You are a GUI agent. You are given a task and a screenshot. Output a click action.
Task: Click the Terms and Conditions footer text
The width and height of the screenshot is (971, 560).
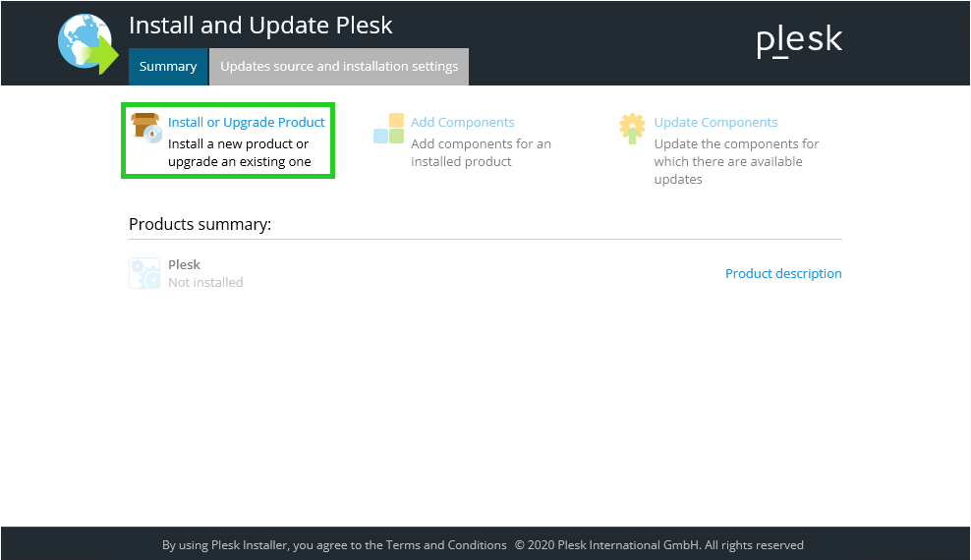coord(446,545)
